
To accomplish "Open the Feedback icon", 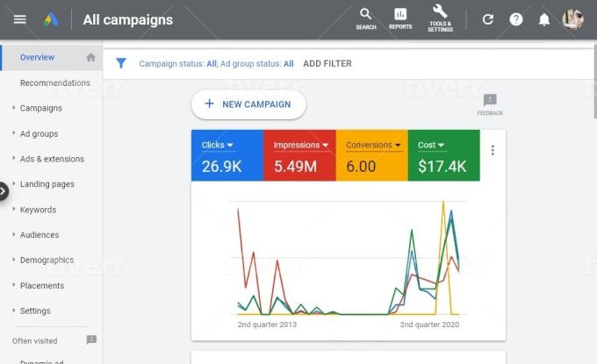I will 490,102.
